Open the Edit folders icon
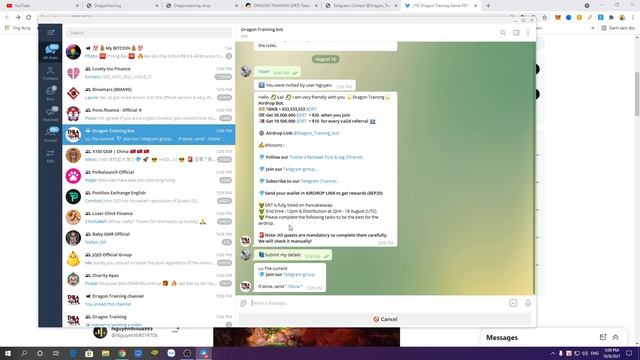Viewport: 640px width, 360px height. tap(50, 156)
